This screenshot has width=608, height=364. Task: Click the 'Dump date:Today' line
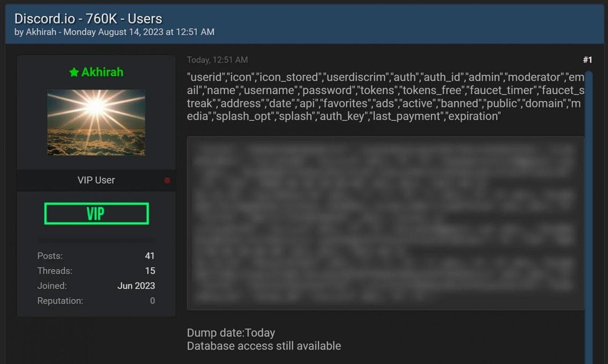pos(231,333)
